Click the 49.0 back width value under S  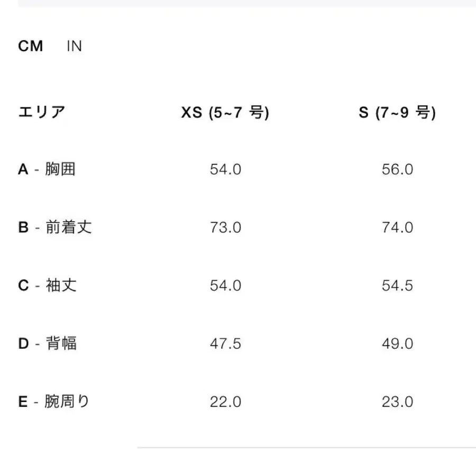pos(397,344)
